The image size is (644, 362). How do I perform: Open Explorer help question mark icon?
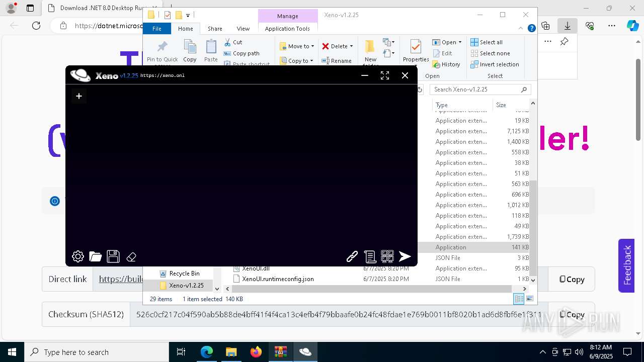[531, 29]
